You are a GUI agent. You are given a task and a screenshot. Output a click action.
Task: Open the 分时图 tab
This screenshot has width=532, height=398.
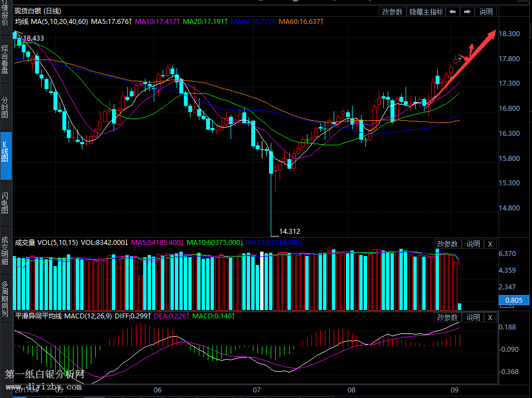tap(5, 107)
